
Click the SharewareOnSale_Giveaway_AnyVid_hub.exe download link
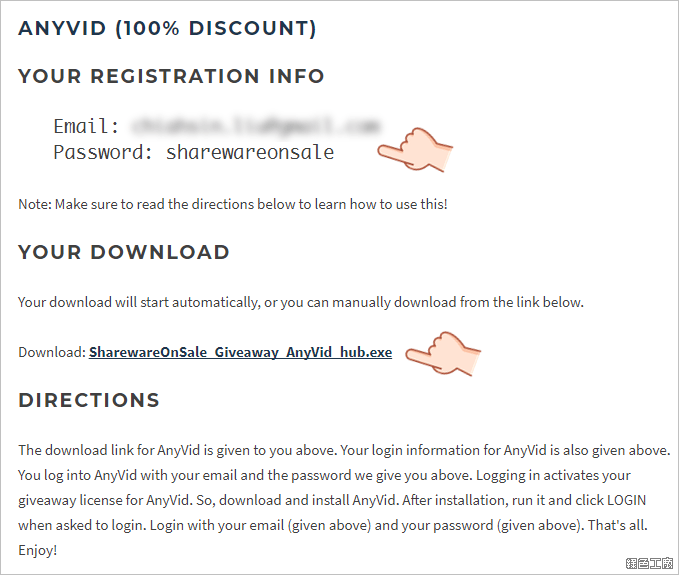click(240, 352)
